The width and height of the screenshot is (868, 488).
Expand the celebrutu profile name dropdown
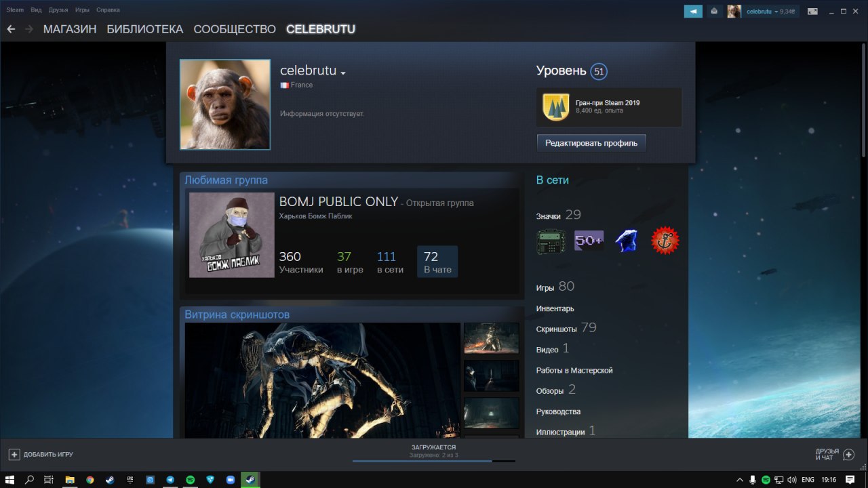pyautogui.click(x=343, y=73)
